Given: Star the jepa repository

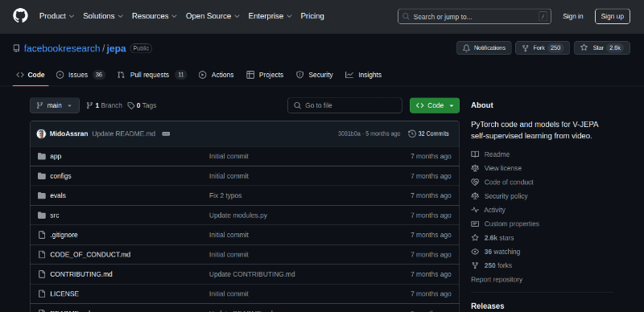Looking at the screenshot, I should (x=601, y=48).
